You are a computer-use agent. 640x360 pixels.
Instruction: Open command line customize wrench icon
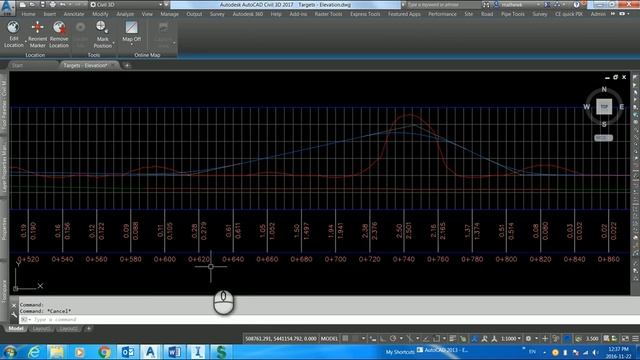coord(14,315)
